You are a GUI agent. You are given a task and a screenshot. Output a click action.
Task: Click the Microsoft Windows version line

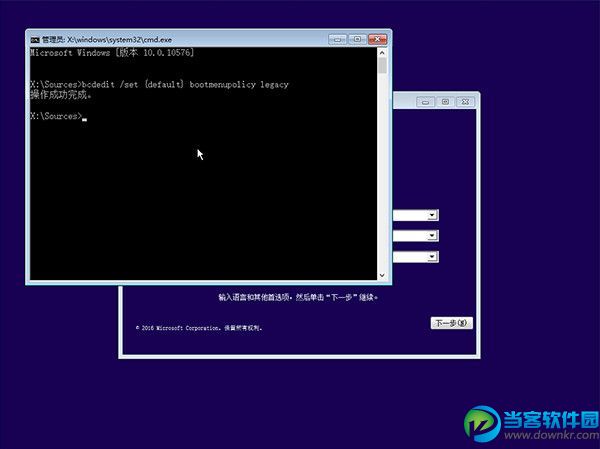(x=112, y=53)
